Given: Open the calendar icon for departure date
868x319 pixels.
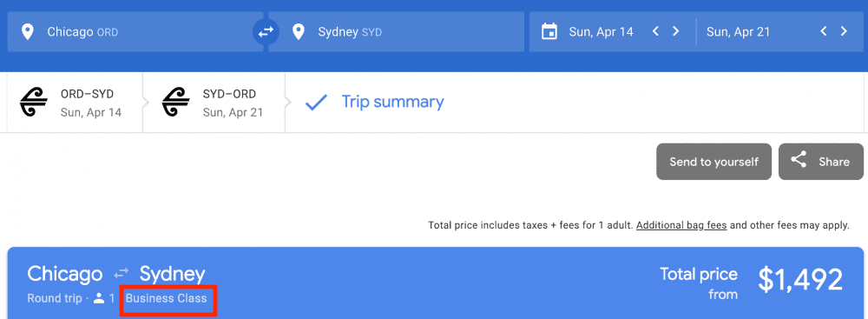Looking at the screenshot, I should coord(549,31).
